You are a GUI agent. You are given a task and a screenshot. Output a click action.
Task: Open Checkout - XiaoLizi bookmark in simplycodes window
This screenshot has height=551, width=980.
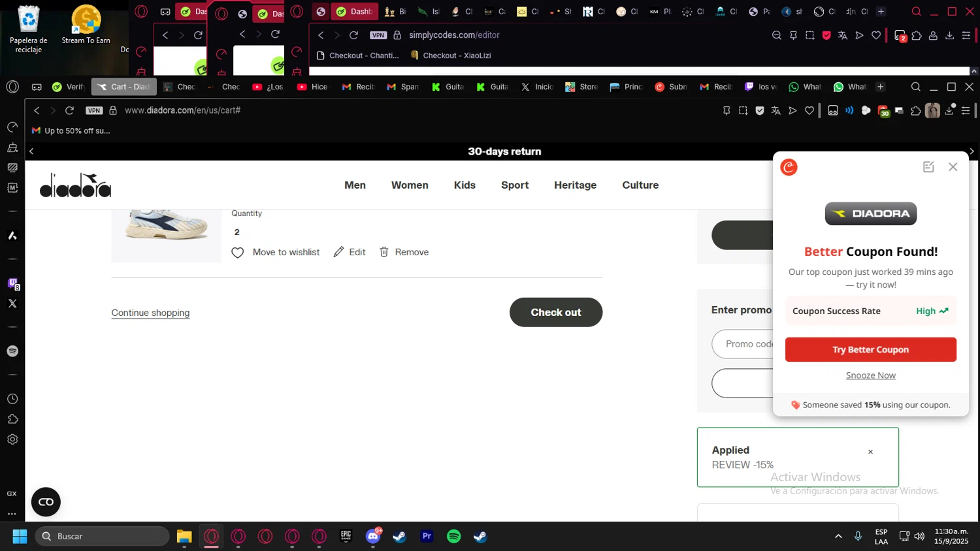point(450,55)
